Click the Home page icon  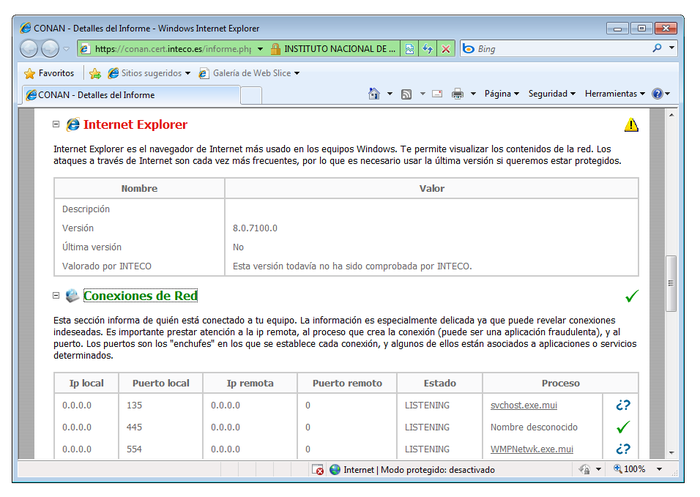(x=374, y=94)
